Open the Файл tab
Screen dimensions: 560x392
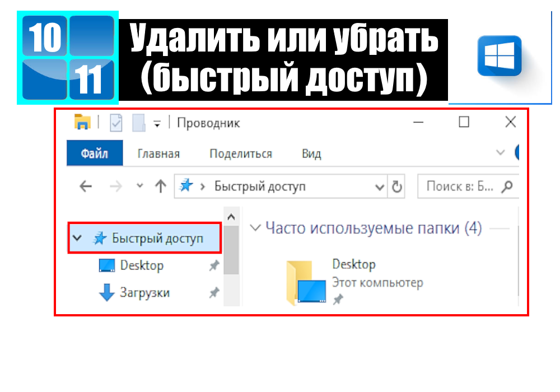click(95, 153)
